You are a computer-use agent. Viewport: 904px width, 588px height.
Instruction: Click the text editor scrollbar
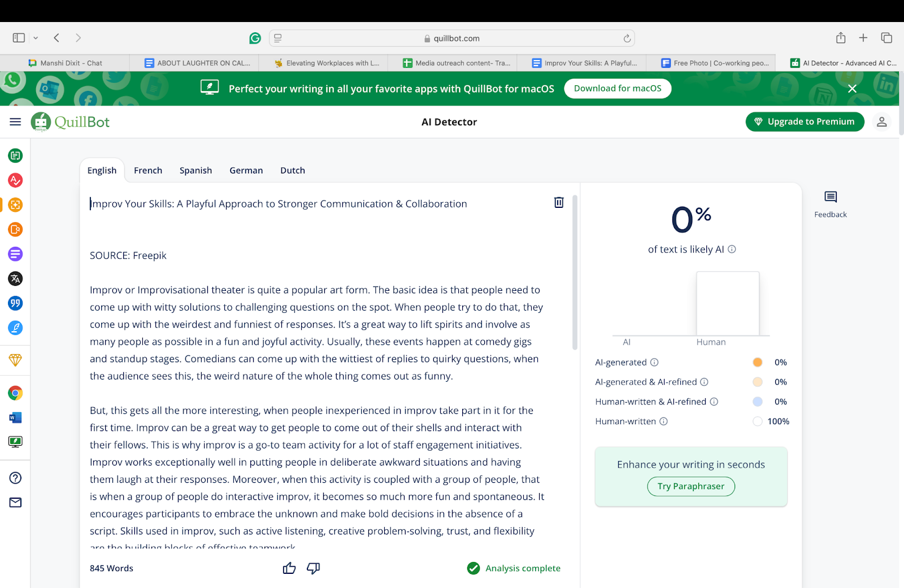click(575, 272)
